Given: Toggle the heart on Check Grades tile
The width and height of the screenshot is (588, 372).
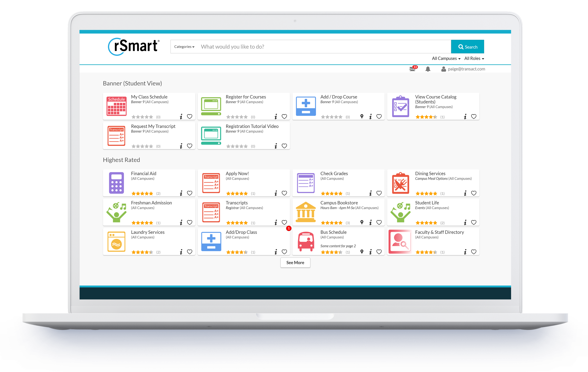Looking at the screenshot, I should 379,193.
